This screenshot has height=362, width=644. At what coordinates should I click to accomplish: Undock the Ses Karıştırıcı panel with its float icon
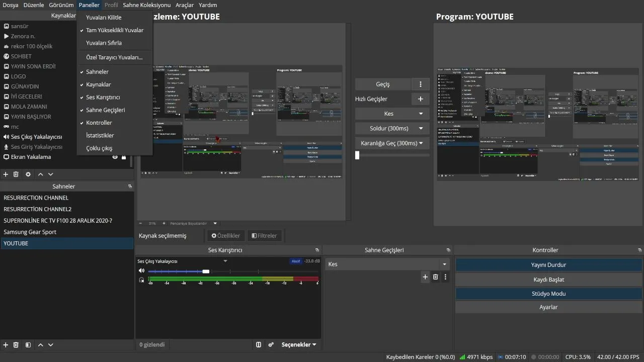(317, 250)
